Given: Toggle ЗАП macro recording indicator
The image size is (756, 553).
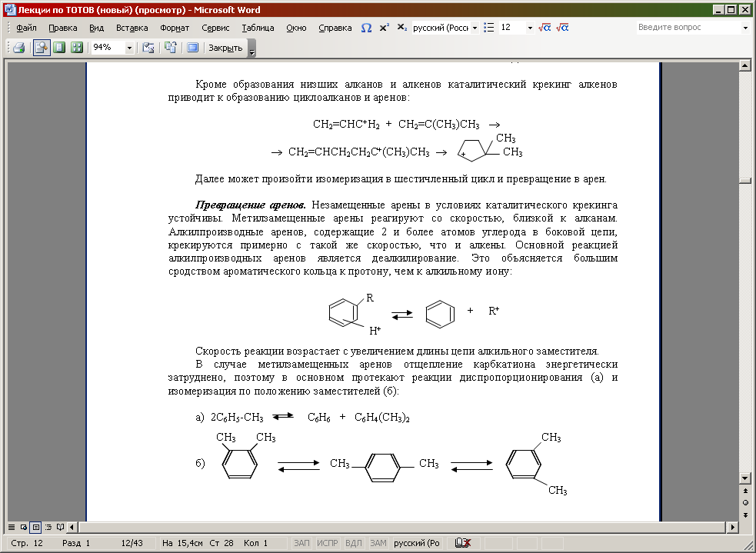Looking at the screenshot, I should (x=301, y=543).
